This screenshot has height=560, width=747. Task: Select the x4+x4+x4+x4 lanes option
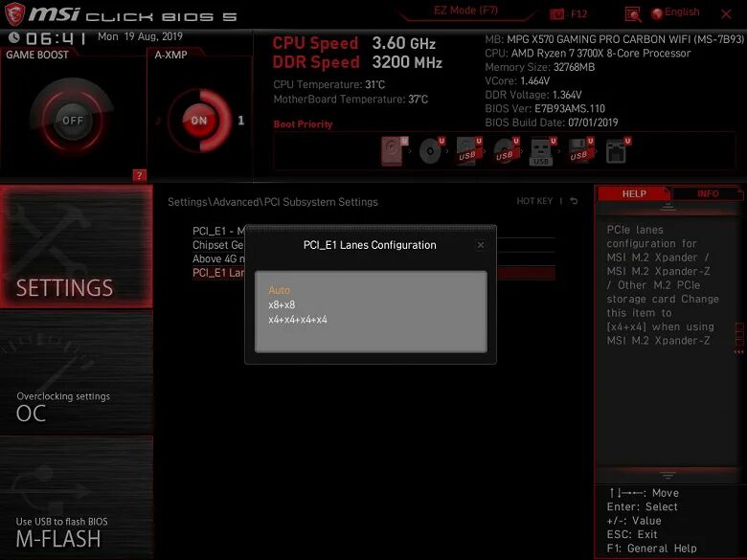click(298, 320)
